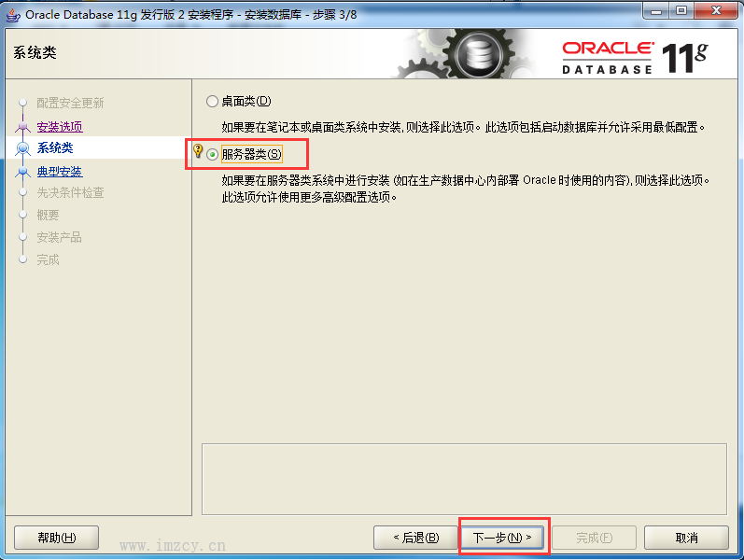Click the 典型安装 step node icon
This screenshot has height=560, width=744.
(x=22, y=172)
